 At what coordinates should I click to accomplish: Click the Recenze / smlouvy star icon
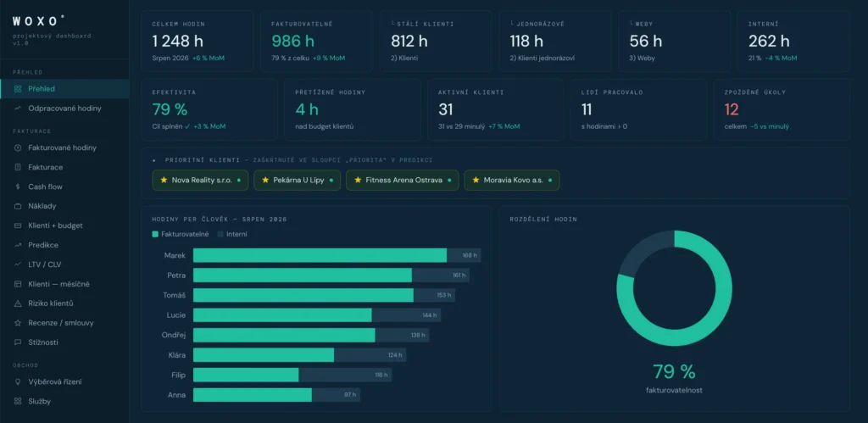pyautogui.click(x=18, y=323)
